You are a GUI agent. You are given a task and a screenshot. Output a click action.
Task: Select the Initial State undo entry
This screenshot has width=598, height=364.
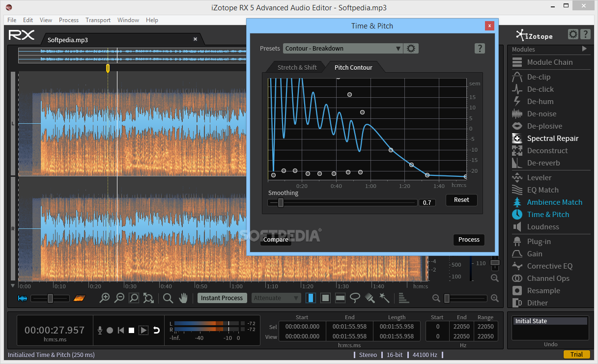click(x=550, y=321)
